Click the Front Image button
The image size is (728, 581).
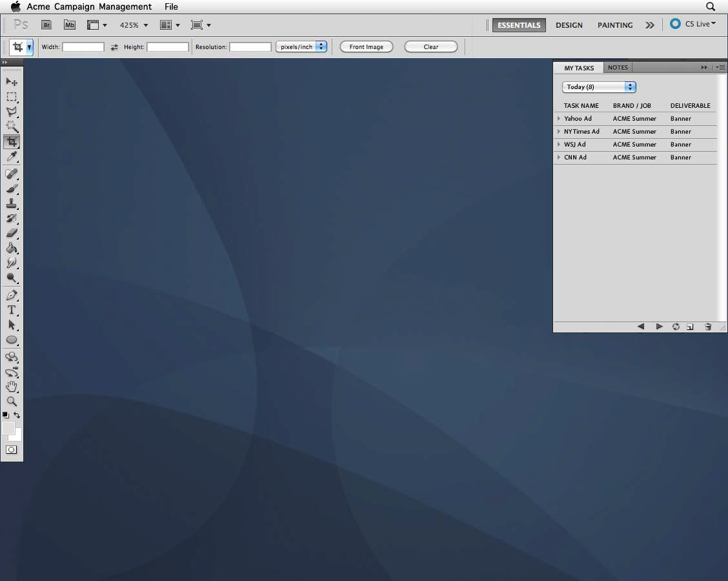pyautogui.click(x=367, y=46)
